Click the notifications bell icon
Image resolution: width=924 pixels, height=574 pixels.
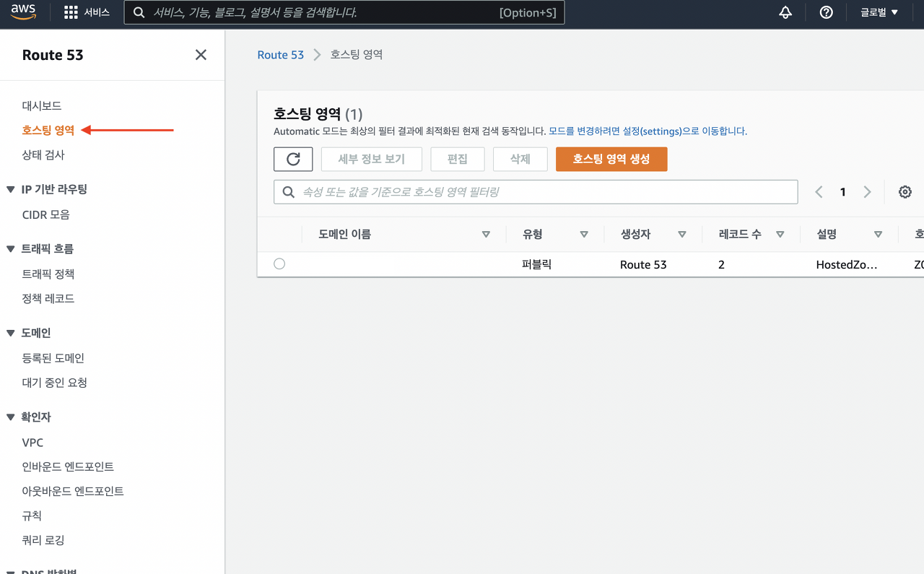(x=785, y=12)
